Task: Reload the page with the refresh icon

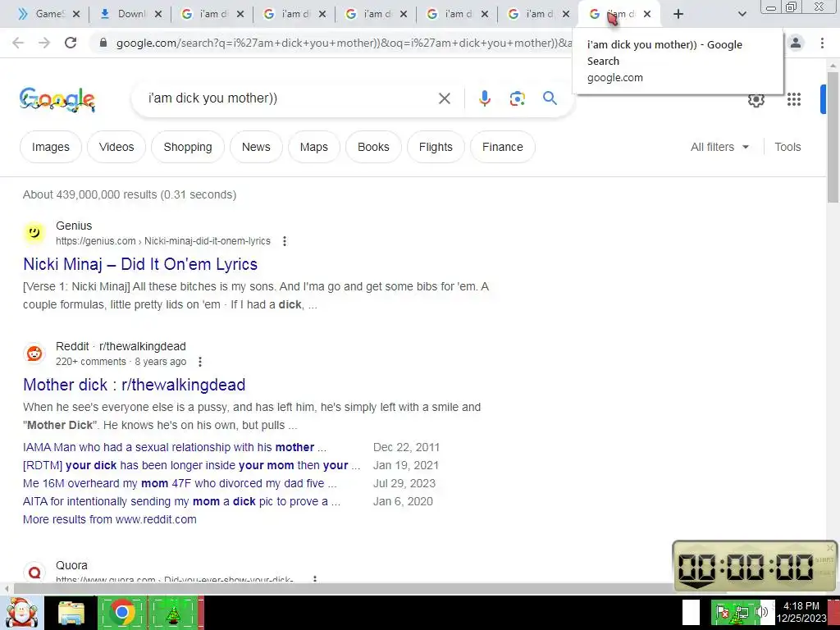Action: click(71, 43)
